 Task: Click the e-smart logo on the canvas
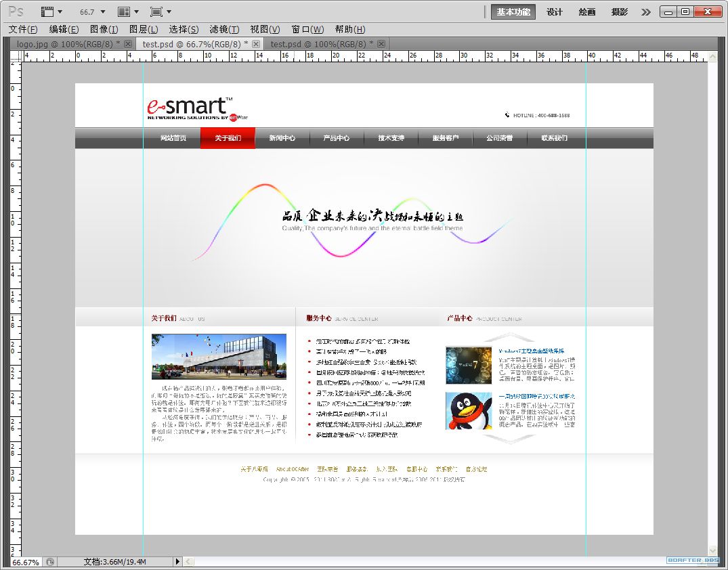(197, 109)
